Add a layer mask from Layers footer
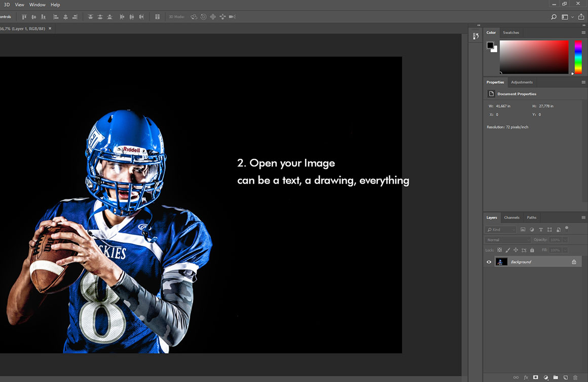Screen dimensions: 588x382 click(x=536, y=377)
